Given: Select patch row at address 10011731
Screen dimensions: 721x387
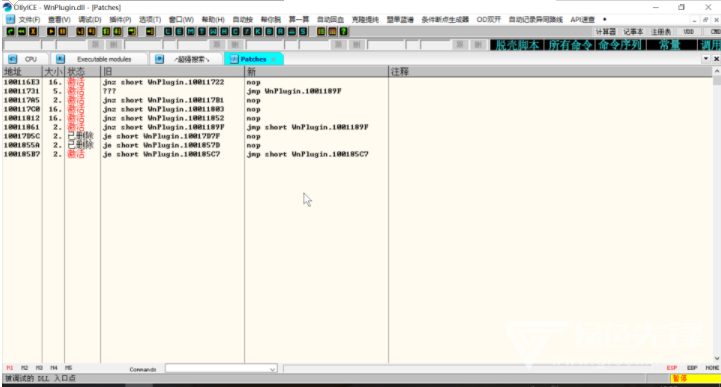Looking at the screenshot, I should pyautogui.click(x=357, y=91).
